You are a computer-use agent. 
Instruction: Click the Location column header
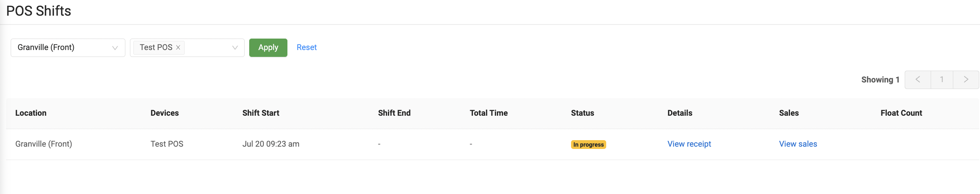[31, 113]
